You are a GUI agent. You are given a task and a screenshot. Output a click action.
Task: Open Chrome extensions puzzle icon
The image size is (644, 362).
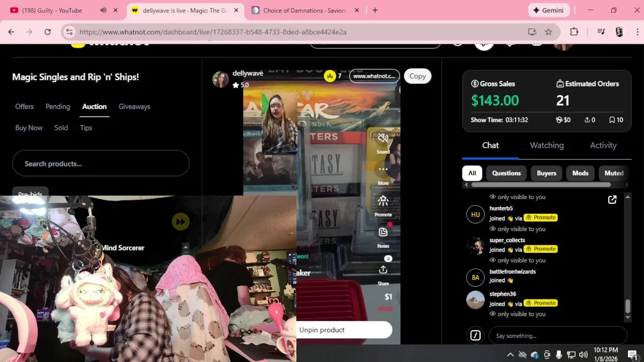(574, 32)
